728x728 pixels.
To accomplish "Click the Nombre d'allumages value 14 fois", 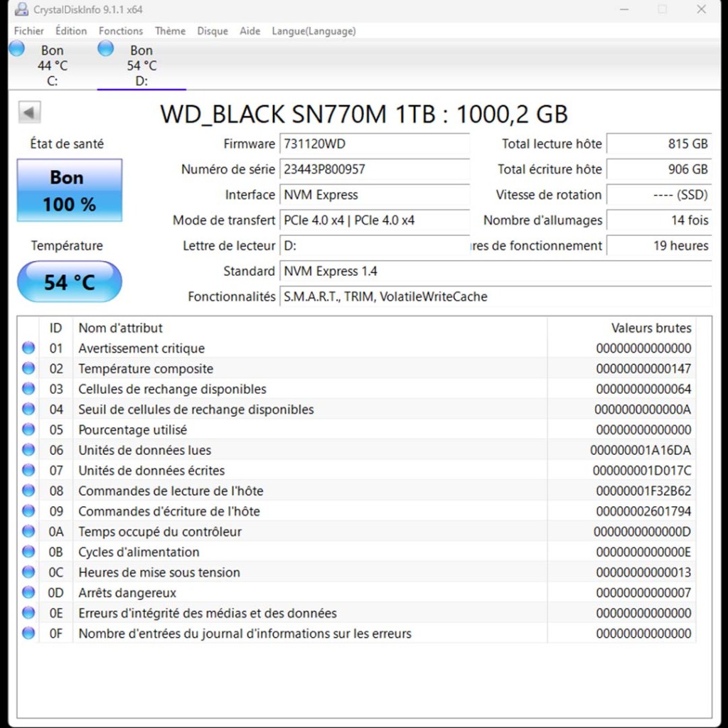I will [x=659, y=220].
